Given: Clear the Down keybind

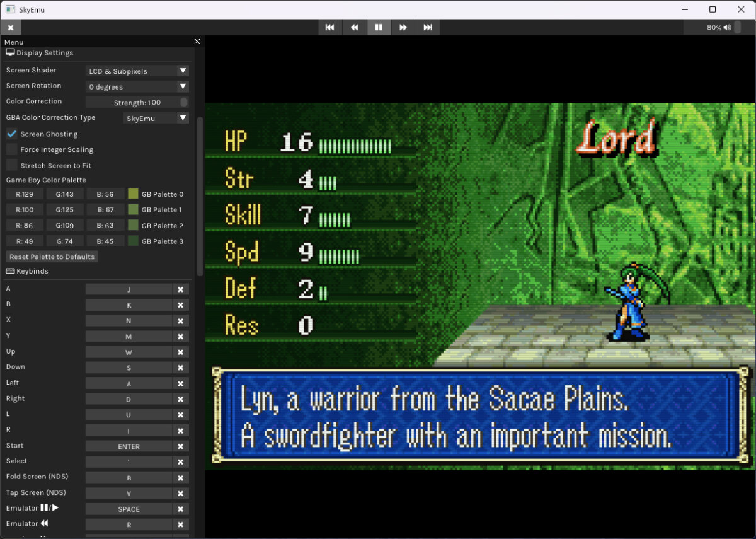Looking at the screenshot, I should 180,368.
